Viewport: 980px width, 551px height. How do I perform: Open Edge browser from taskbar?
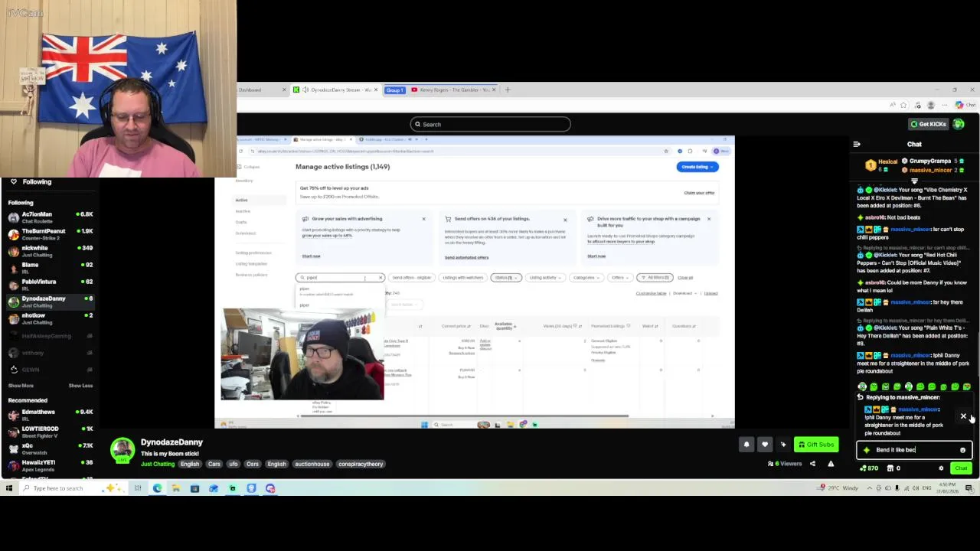tap(157, 488)
